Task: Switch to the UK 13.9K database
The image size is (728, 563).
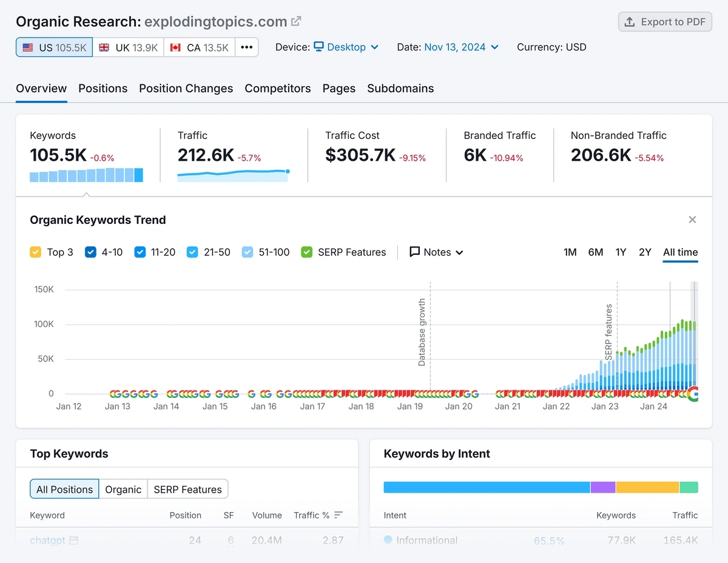Action: pyautogui.click(x=129, y=47)
